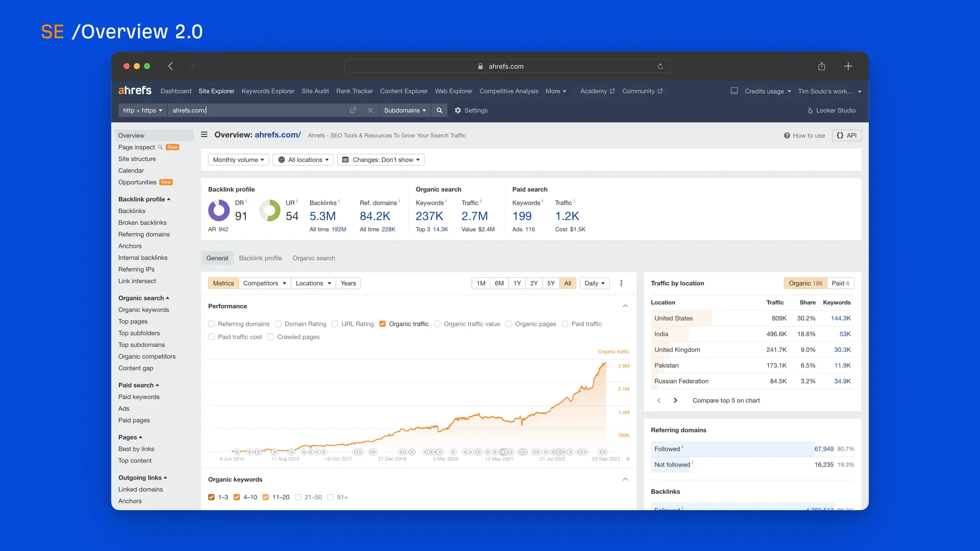Enable Crawled pages checkbox
The image size is (980, 551).
pyautogui.click(x=271, y=337)
